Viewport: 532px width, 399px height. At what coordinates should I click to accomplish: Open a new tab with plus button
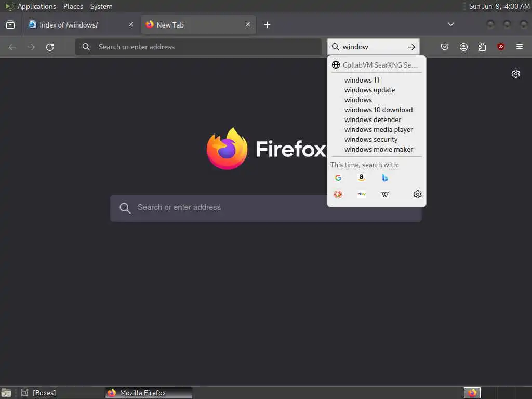(267, 25)
